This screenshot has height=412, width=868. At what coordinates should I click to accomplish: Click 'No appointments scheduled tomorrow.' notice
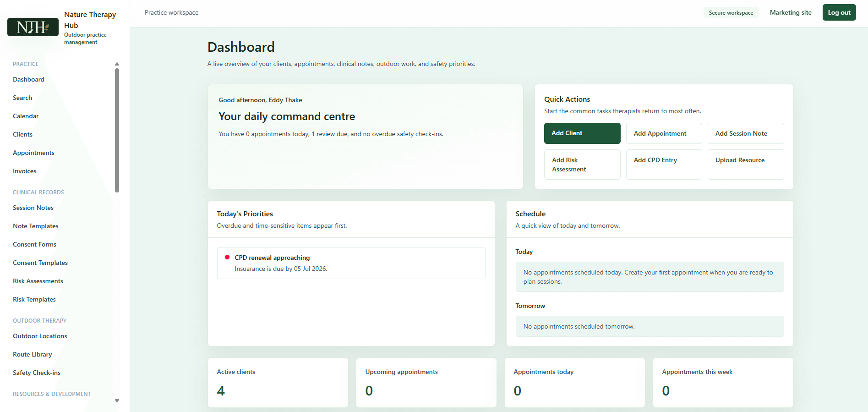[x=650, y=326]
